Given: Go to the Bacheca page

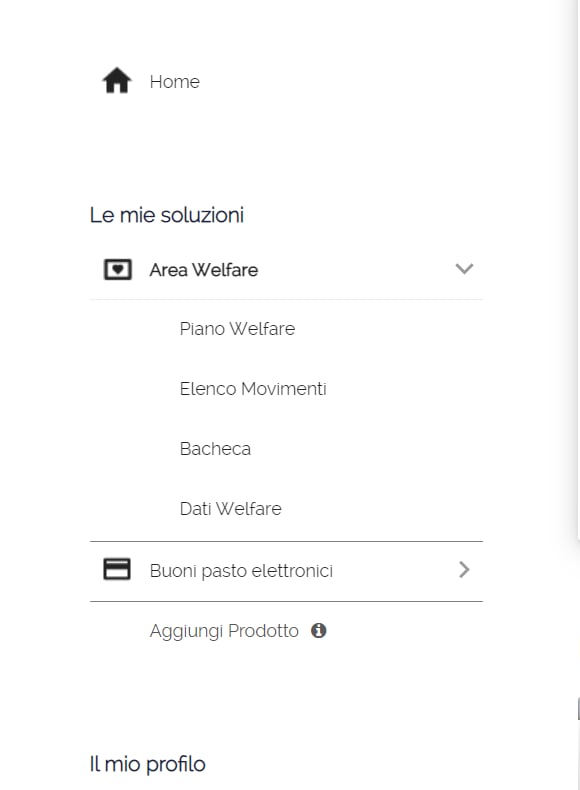Looking at the screenshot, I should point(215,448).
